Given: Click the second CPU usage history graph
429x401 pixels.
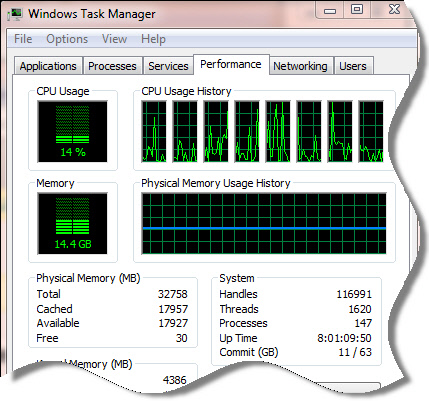Looking at the screenshot, I should coord(185,132).
